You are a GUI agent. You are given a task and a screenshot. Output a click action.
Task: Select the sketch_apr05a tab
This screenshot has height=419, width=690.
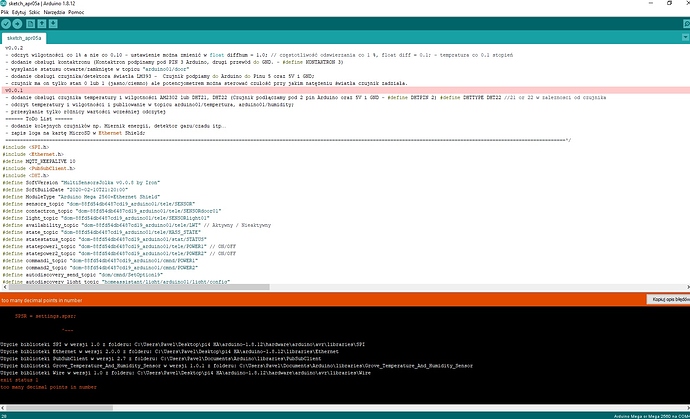24,38
